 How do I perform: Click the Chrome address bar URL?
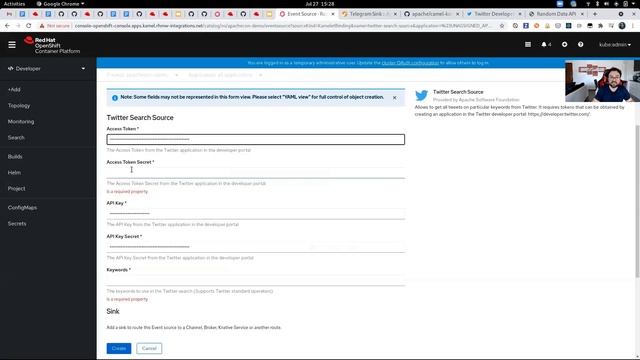pos(282,26)
